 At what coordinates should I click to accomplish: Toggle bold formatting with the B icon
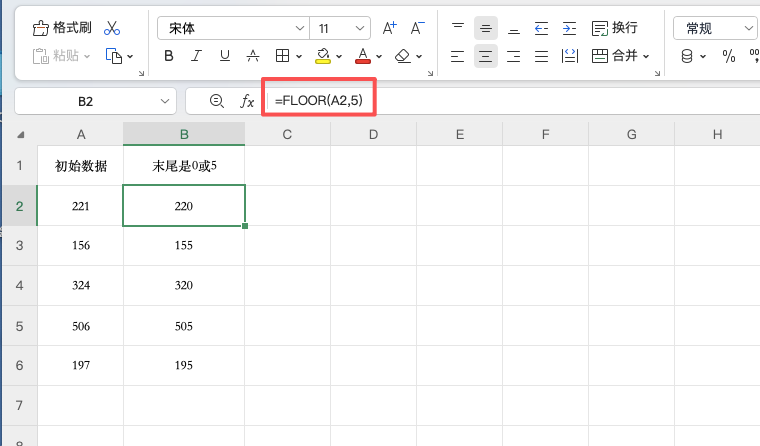pyautogui.click(x=169, y=56)
